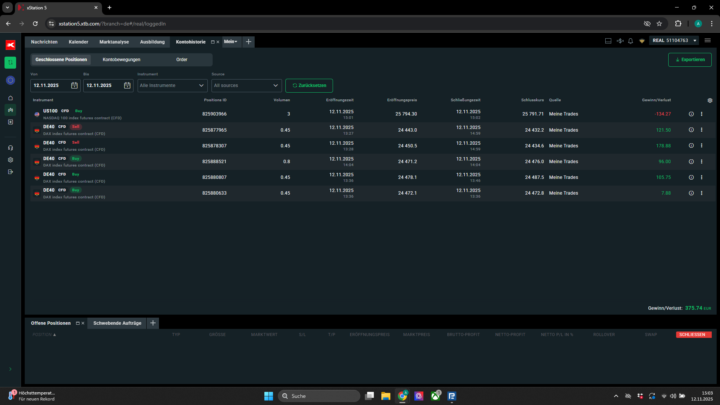Show info for the US100 trade row
The width and height of the screenshot is (720, 405).
(691, 114)
